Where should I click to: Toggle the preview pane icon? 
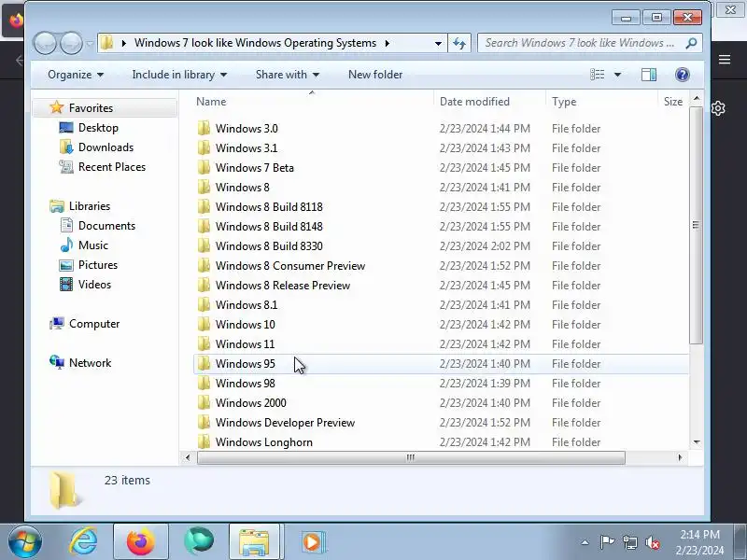pos(649,75)
